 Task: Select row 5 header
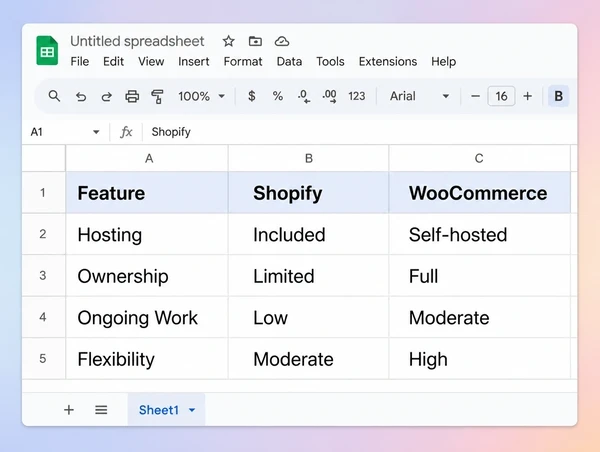pos(43,358)
